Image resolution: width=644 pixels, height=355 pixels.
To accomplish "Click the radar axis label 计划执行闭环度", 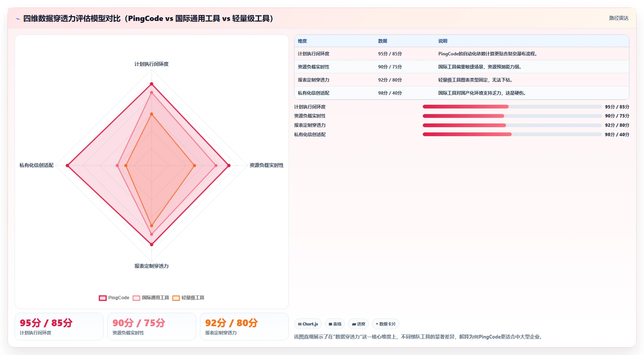I will click(x=151, y=64).
